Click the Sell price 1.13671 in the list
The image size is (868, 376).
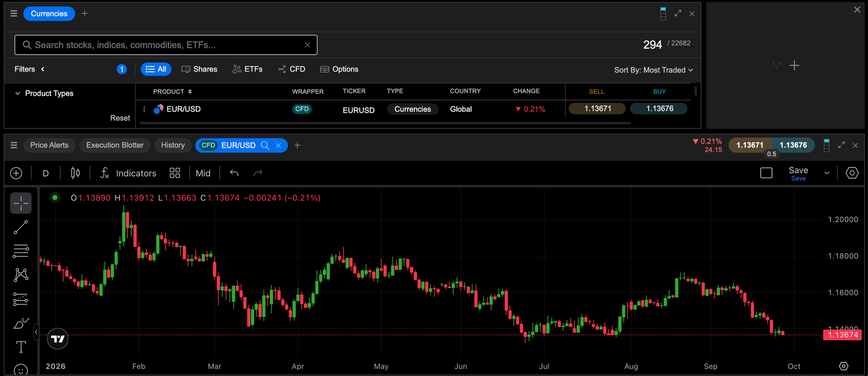pos(597,109)
